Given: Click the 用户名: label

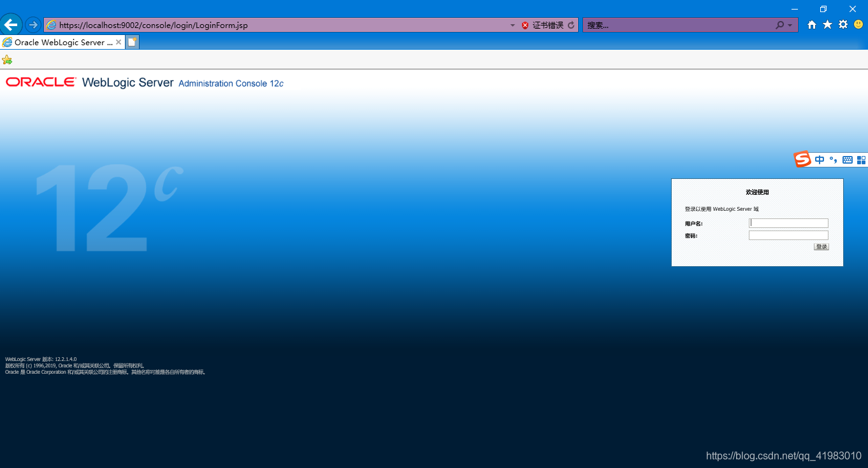Looking at the screenshot, I should [693, 223].
